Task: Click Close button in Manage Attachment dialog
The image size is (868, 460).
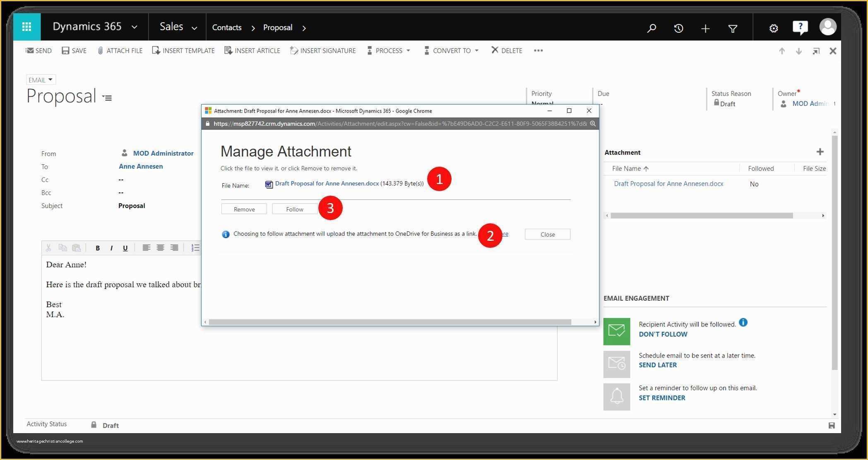Action: (548, 234)
